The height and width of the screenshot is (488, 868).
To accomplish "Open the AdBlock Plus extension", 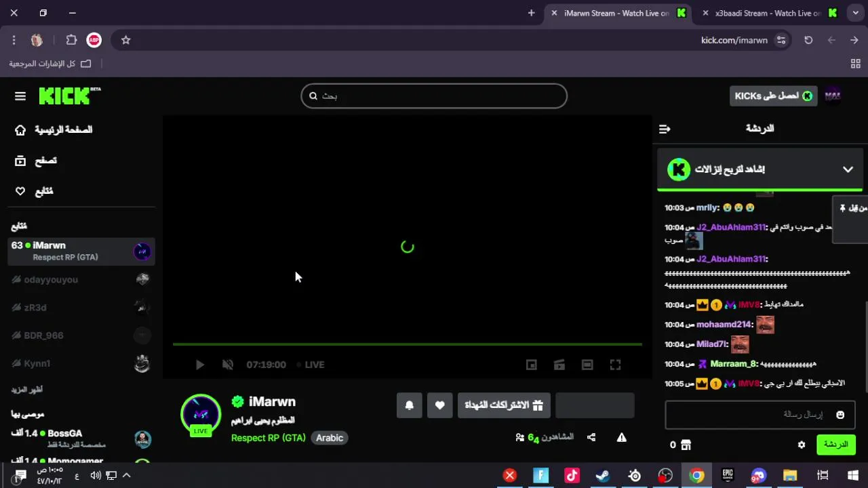I will [x=94, y=40].
